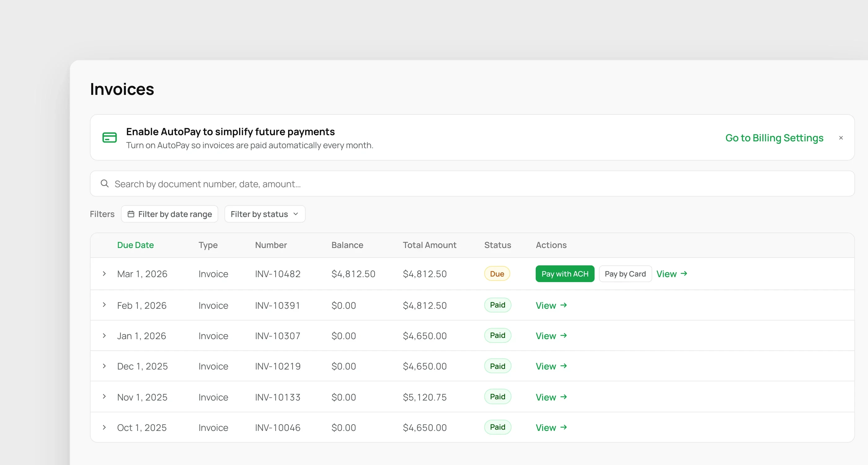The image size is (868, 465).
Task: Click the Total Amount column header
Action: click(430, 245)
